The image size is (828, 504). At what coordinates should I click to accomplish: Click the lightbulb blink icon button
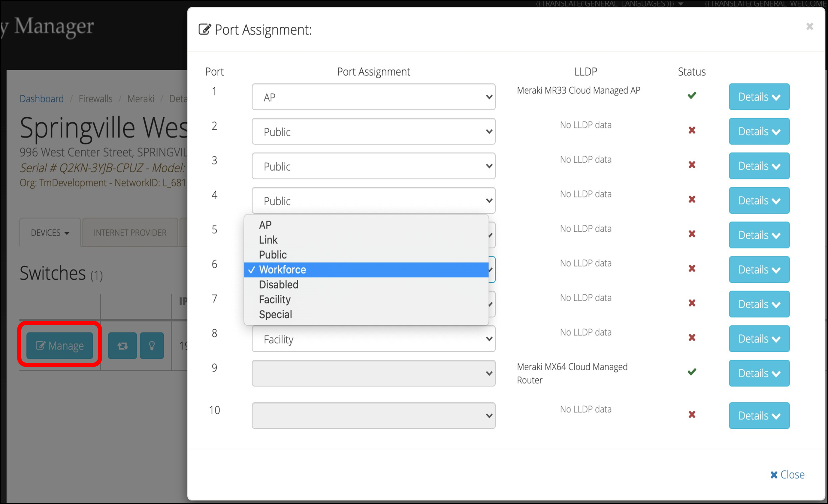152,346
